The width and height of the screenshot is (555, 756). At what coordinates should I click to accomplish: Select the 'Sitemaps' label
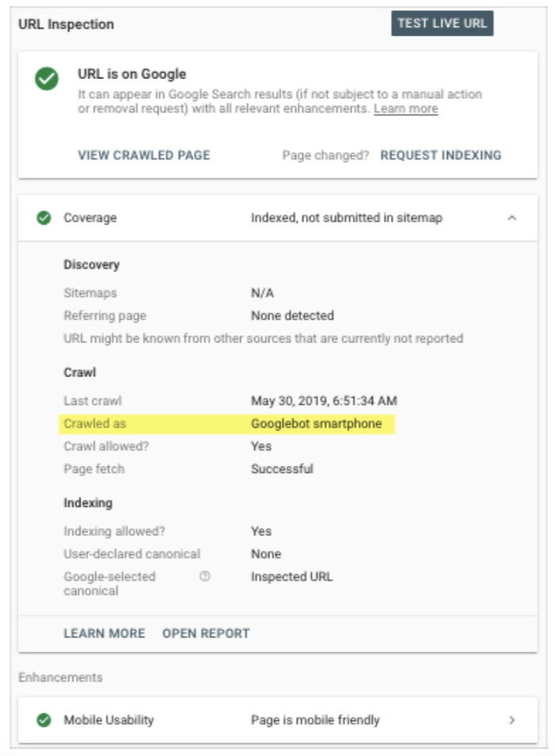click(90, 293)
